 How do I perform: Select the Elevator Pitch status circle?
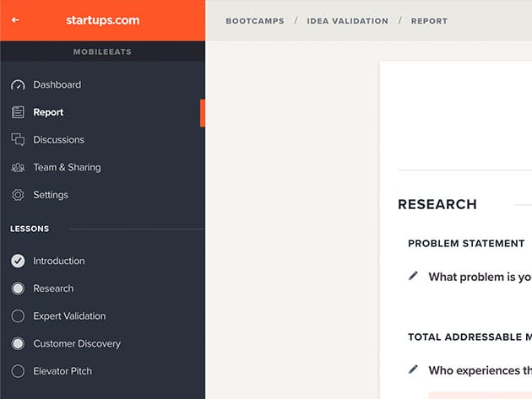click(x=18, y=371)
